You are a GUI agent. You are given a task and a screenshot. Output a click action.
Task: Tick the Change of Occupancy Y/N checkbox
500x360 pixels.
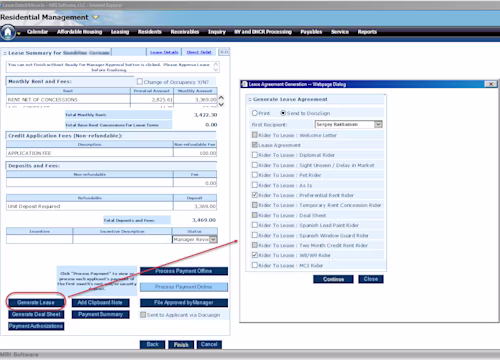pos(140,81)
